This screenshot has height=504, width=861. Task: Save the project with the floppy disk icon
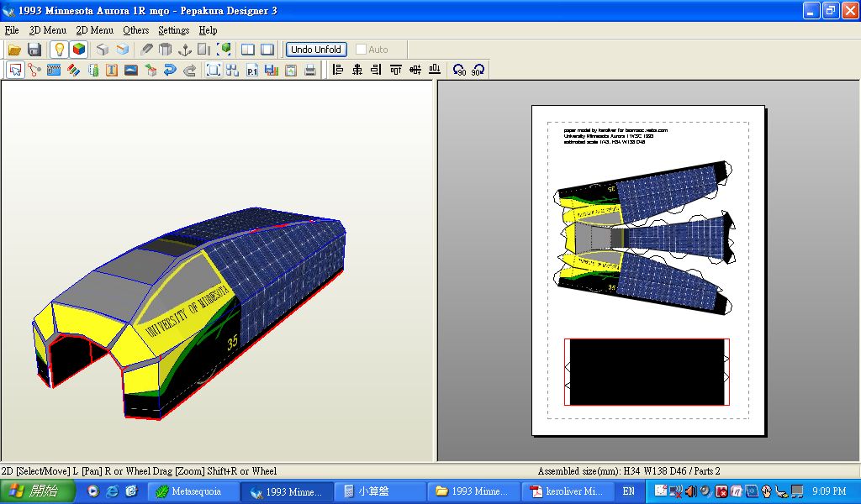pyautogui.click(x=34, y=50)
